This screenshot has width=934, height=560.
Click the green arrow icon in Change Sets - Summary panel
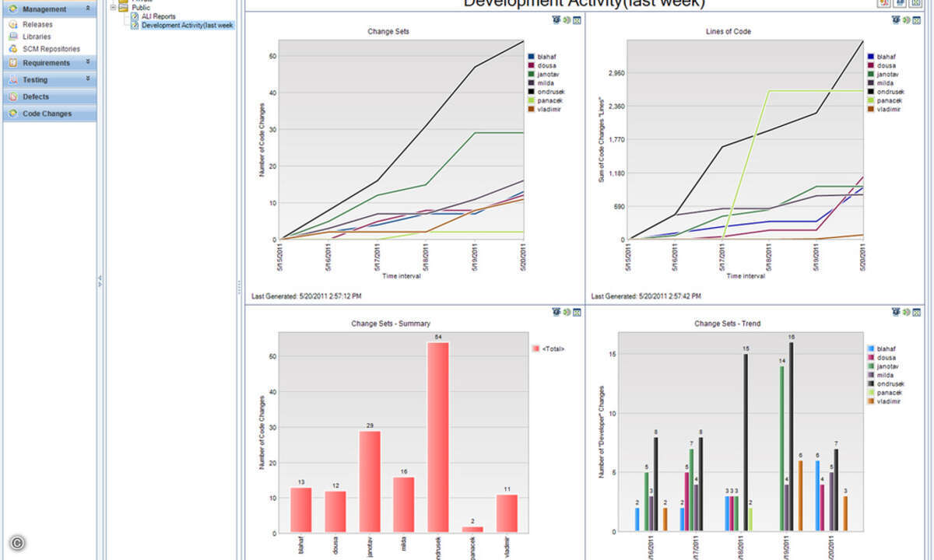click(567, 312)
